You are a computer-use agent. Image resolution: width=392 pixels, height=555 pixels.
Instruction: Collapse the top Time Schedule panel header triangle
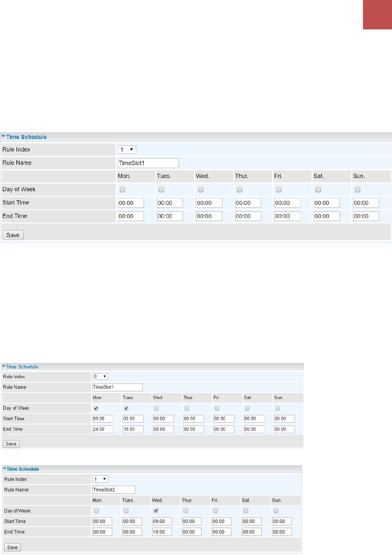(x=3, y=136)
